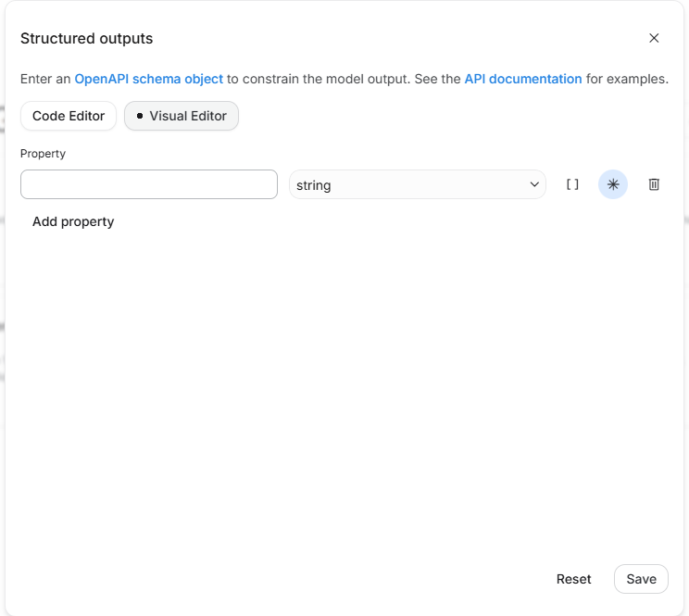Switch to the Code Editor tab
Image resolution: width=689 pixels, height=616 pixels.
coord(69,116)
